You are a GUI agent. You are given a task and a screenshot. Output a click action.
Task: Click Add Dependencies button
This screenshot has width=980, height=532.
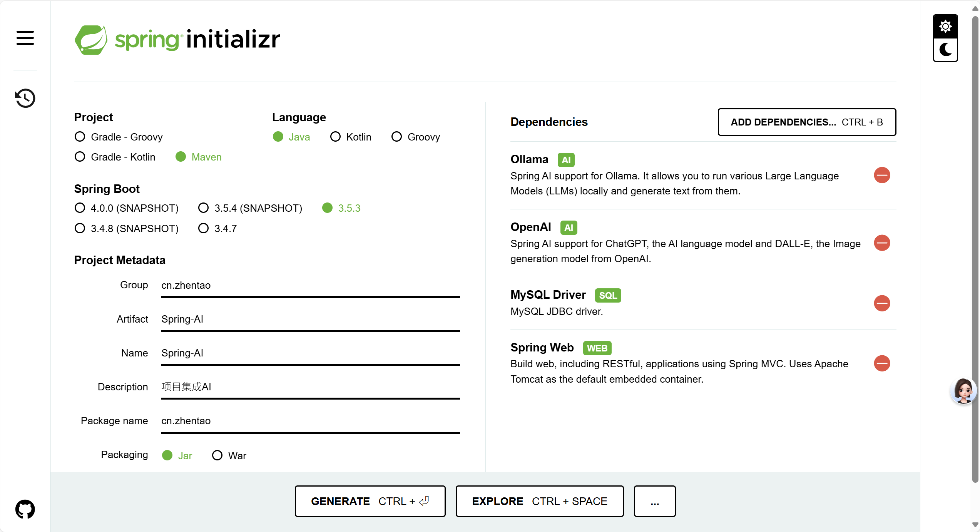tap(806, 122)
